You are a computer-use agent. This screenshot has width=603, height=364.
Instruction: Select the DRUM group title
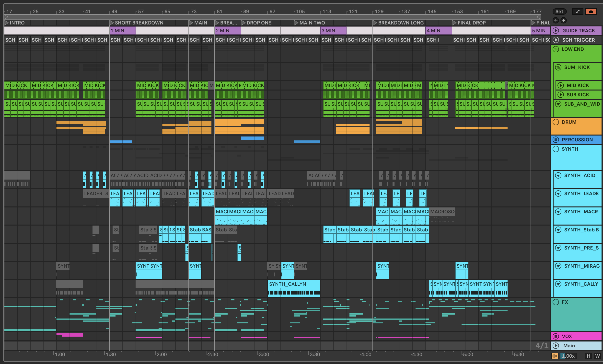tap(569, 122)
